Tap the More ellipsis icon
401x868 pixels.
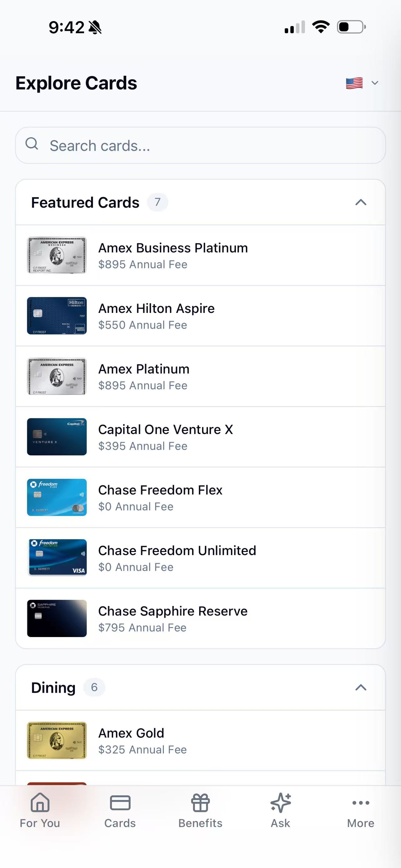click(x=361, y=802)
